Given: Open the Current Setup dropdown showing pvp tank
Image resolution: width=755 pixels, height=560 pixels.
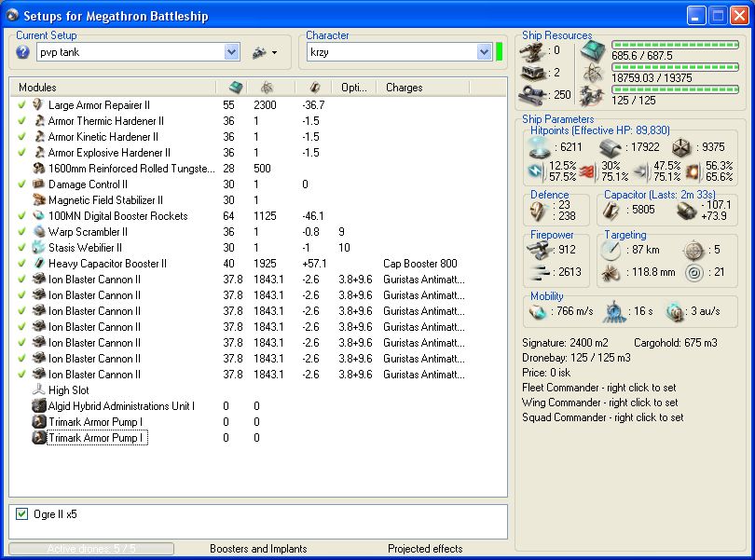Looking at the screenshot, I should [232, 52].
